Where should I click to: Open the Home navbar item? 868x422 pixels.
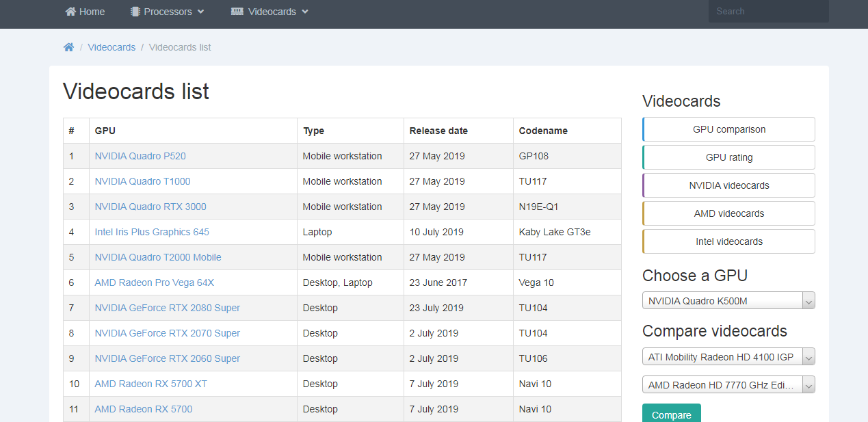(86, 12)
